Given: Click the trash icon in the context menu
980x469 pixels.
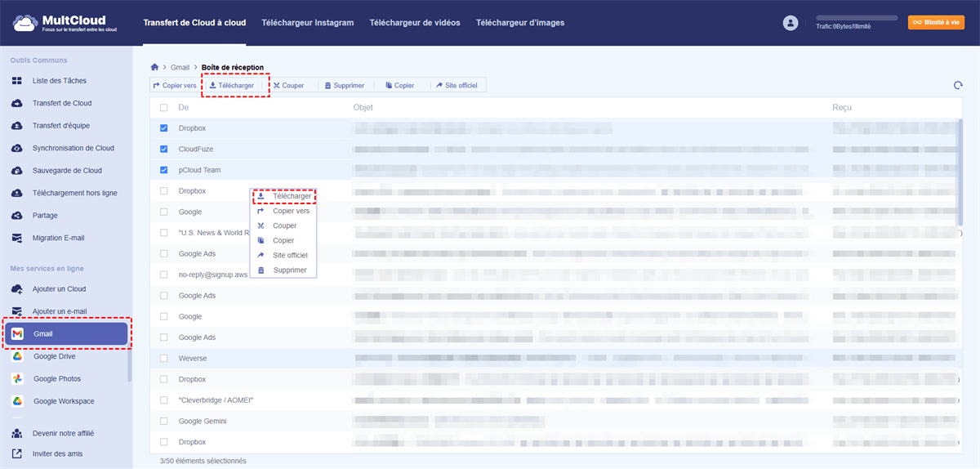Looking at the screenshot, I should (261, 270).
